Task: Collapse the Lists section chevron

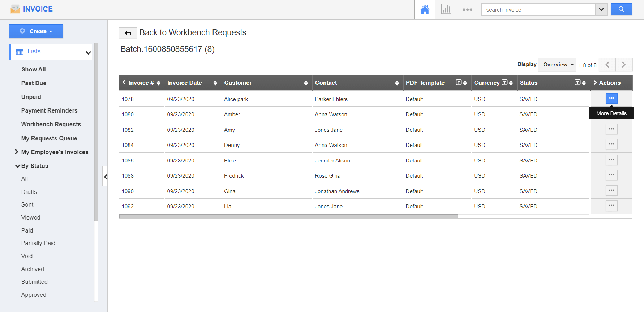Action: tap(88, 53)
